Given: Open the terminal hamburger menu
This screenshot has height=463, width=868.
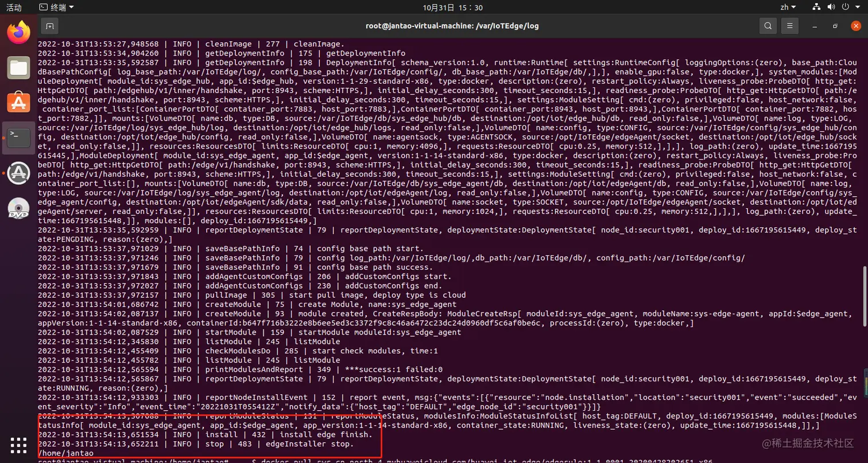Looking at the screenshot, I should [x=790, y=26].
